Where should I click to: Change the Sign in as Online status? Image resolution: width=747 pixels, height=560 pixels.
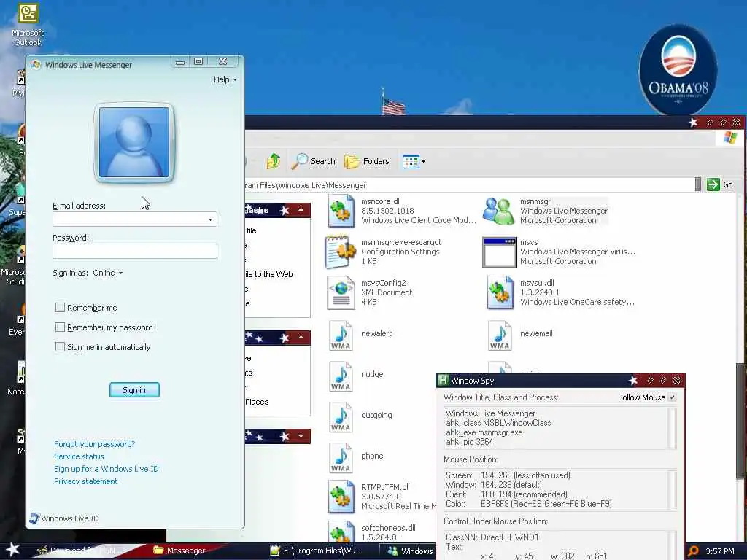click(108, 273)
